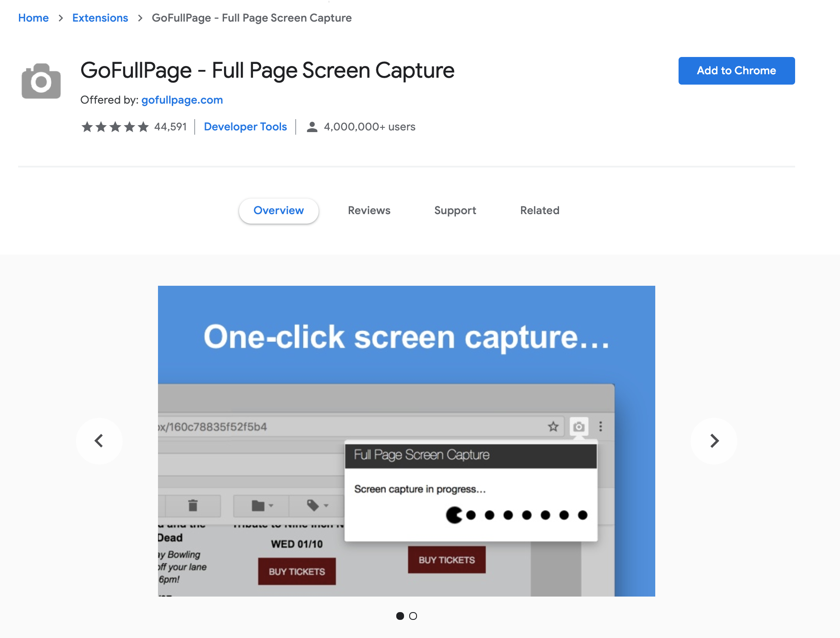The image size is (840, 638).
Task: Click the GoFullPage camera extension icon
Action: [41, 81]
